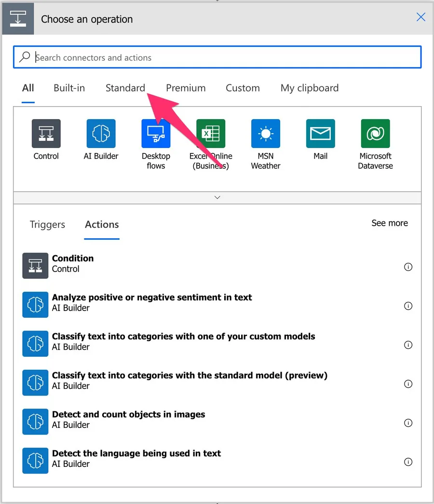Click info icon for Condition action
Screen dimensions: 434x504
pyautogui.click(x=408, y=267)
